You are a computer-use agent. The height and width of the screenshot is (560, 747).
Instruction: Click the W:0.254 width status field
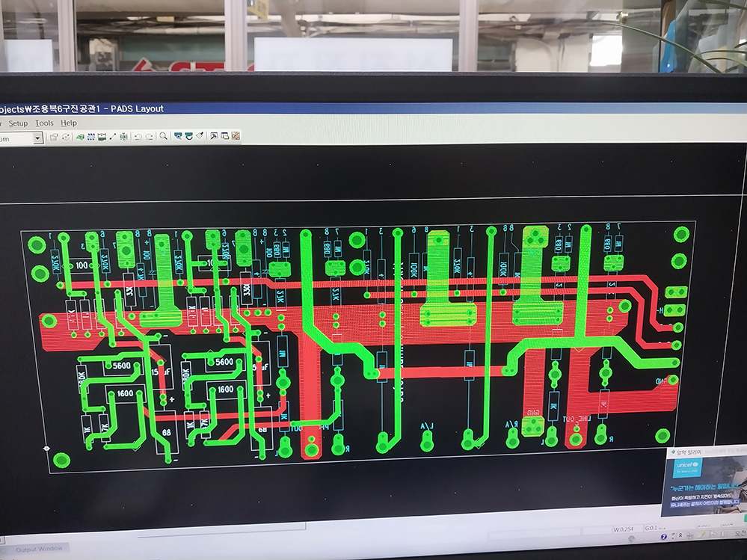624,529
